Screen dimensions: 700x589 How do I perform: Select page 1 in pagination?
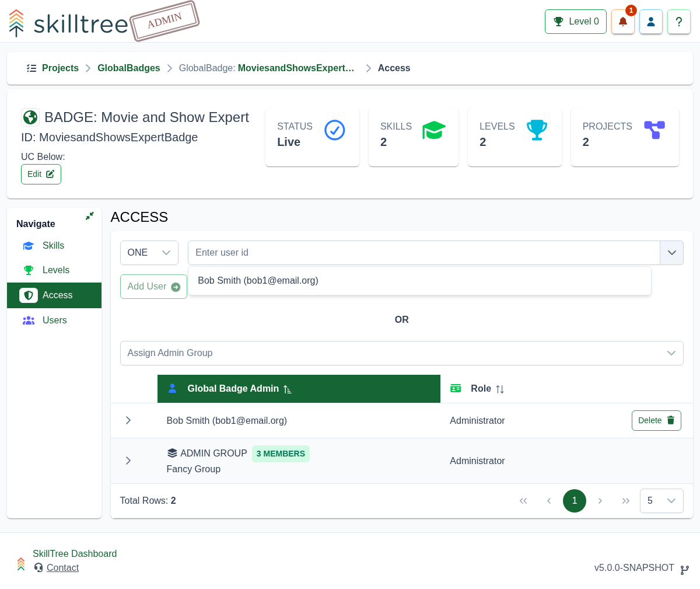575,501
